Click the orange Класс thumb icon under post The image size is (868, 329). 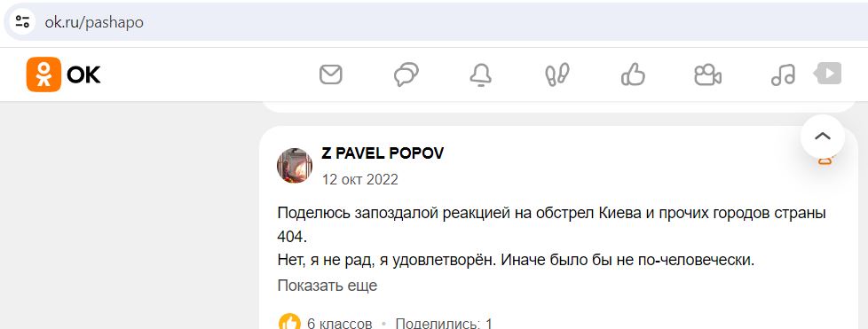coord(289,323)
